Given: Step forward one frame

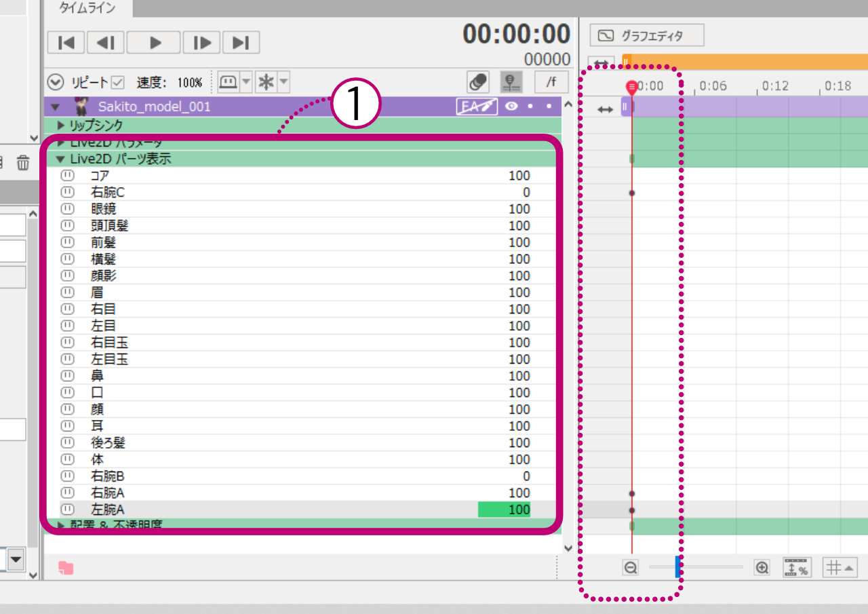Looking at the screenshot, I should point(202,43).
